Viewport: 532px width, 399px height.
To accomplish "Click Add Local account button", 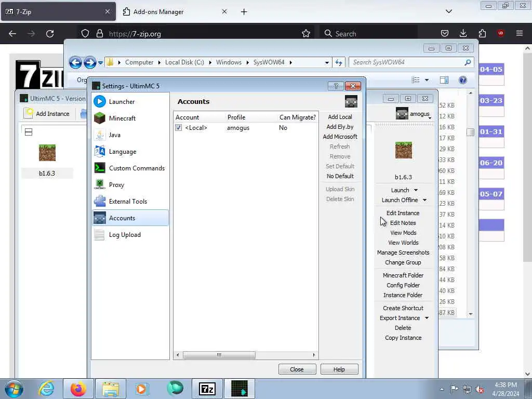I will pyautogui.click(x=340, y=117).
